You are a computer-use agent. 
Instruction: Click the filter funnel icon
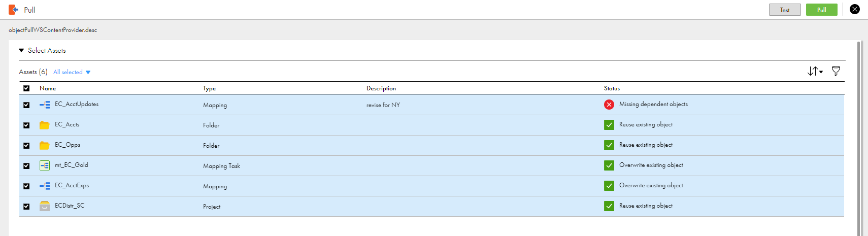point(836,71)
